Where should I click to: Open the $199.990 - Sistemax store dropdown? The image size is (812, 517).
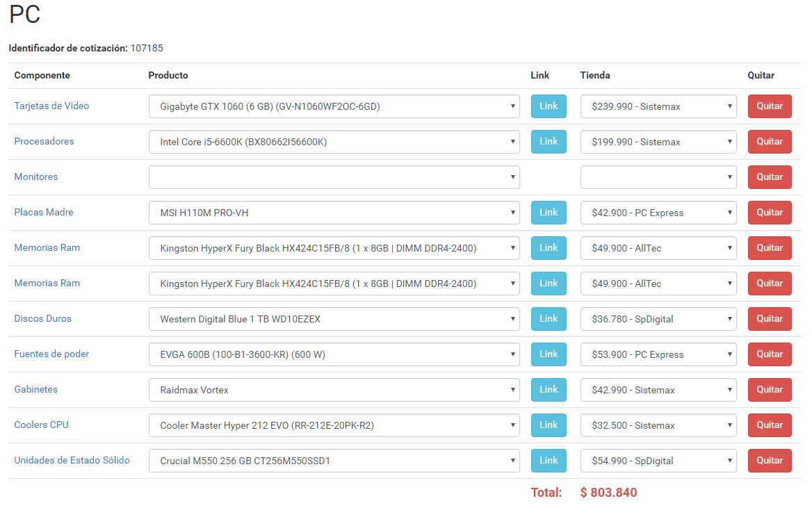(x=658, y=142)
